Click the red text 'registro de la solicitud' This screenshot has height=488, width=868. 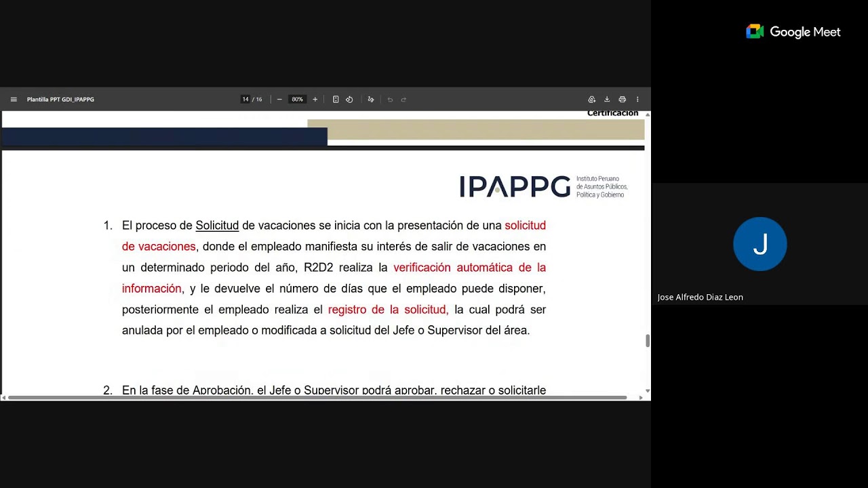388,310
